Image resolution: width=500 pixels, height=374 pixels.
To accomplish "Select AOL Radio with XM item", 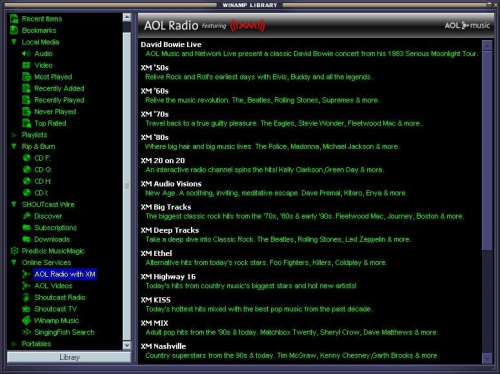I will point(65,274).
